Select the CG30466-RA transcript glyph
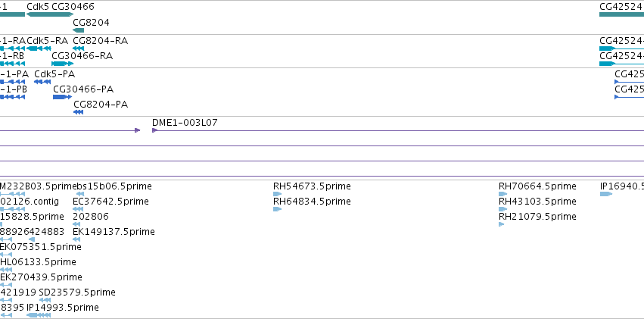644x319 pixels. pyautogui.click(x=62, y=64)
